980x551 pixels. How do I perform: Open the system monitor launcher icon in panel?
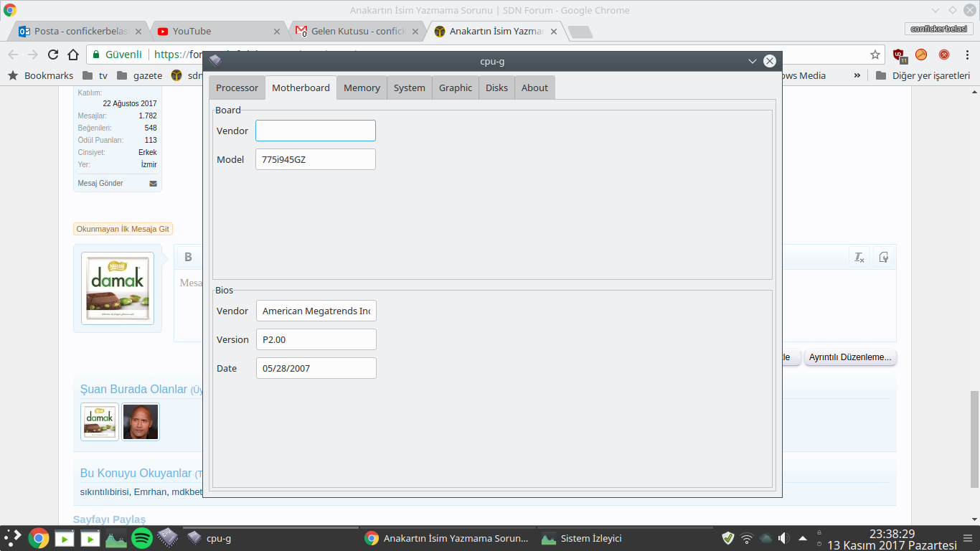pyautogui.click(x=116, y=538)
